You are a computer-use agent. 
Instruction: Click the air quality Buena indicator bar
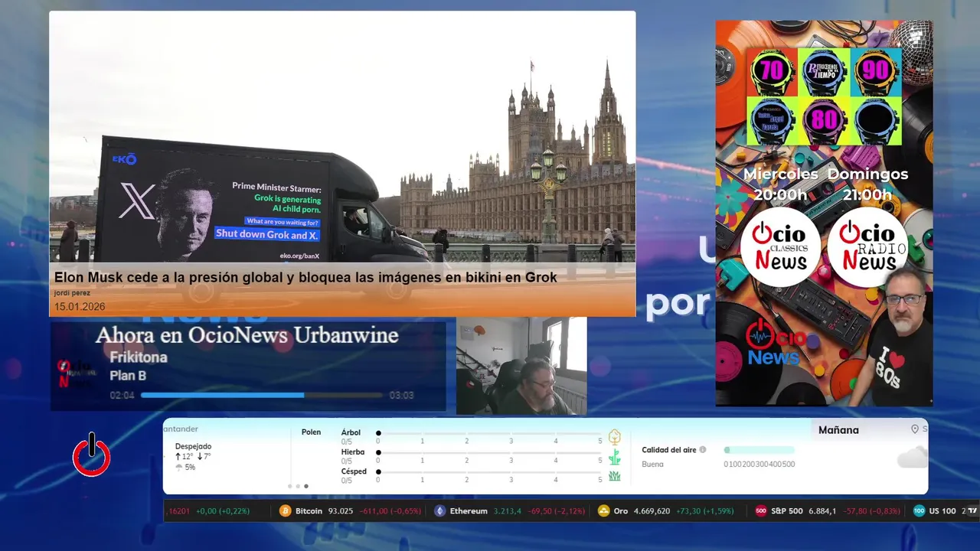pos(759,450)
